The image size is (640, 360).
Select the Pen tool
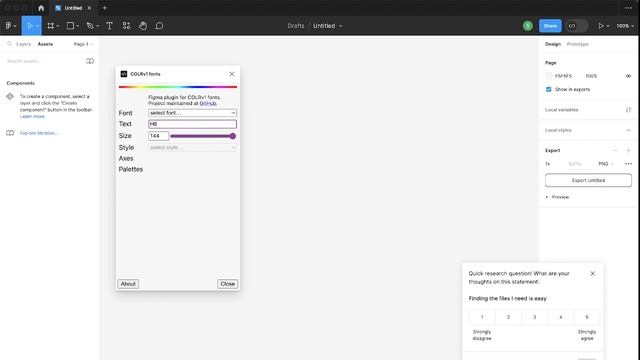pyautogui.click(x=90, y=26)
